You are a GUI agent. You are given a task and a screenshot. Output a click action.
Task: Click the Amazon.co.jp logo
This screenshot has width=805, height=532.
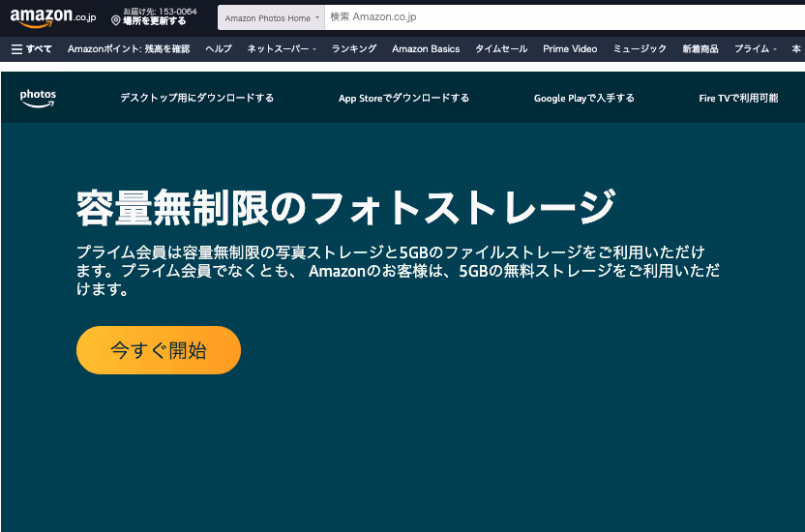click(x=53, y=17)
